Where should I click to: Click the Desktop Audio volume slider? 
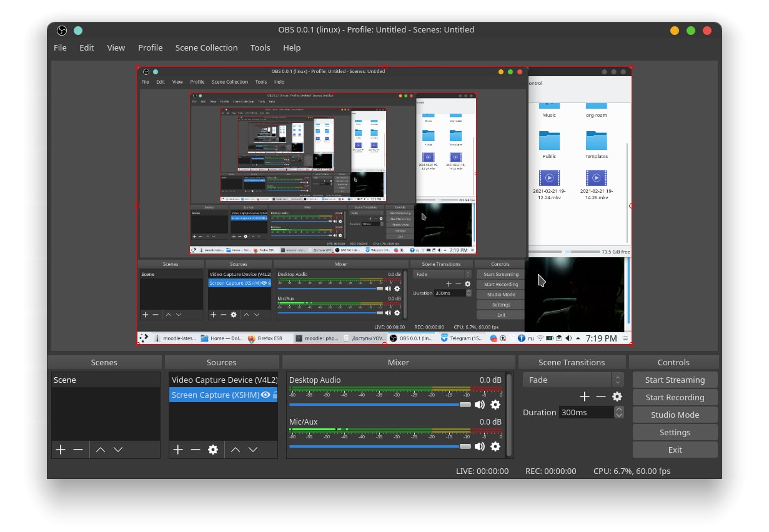[380, 405]
